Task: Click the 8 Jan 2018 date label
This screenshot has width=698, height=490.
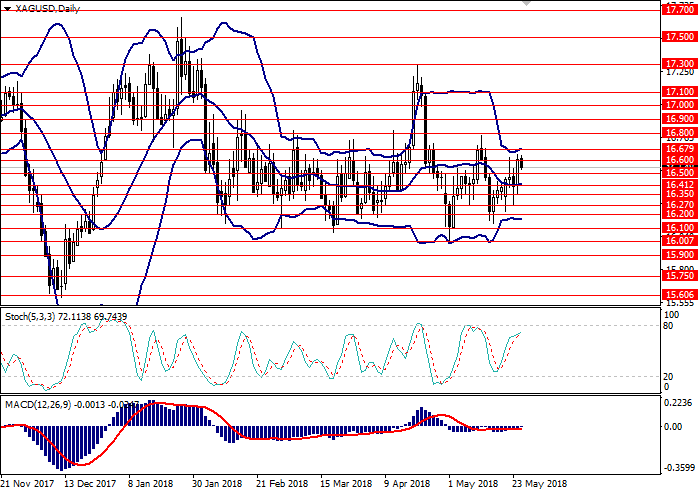Action: pos(150,483)
